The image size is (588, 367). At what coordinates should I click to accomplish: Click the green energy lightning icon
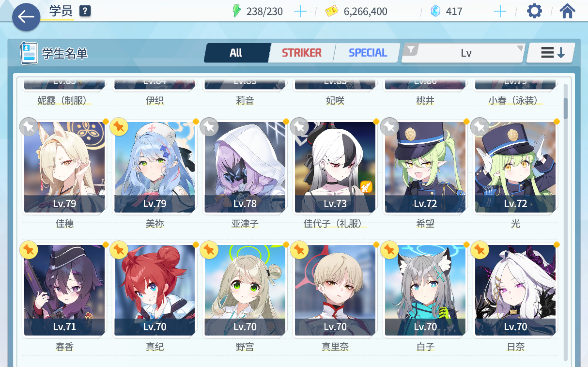pos(236,11)
